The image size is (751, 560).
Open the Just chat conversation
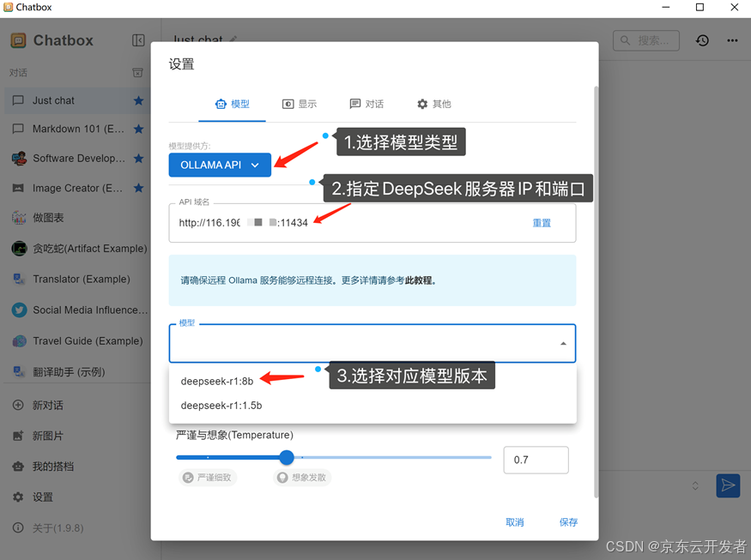pyautogui.click(x=76, y=100)
